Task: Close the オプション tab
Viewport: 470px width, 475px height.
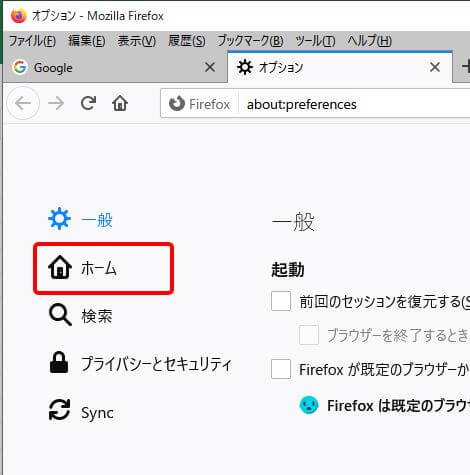Action: [435, 67]
